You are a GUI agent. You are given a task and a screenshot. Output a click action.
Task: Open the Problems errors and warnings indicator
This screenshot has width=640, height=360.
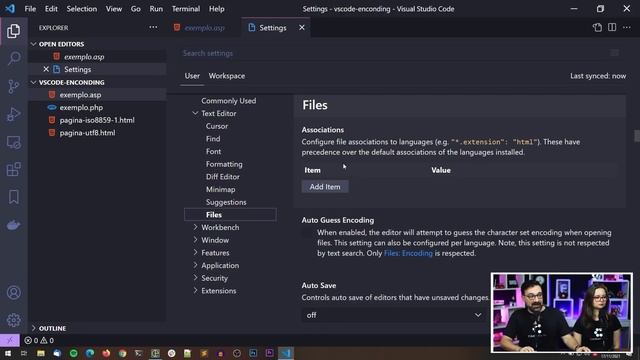(x=39, y=340)
